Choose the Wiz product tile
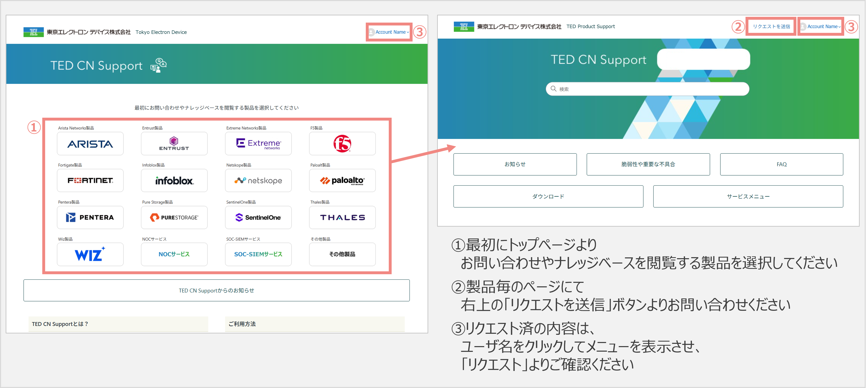Viewport: 868px width, 388px height. coord(90,254)
